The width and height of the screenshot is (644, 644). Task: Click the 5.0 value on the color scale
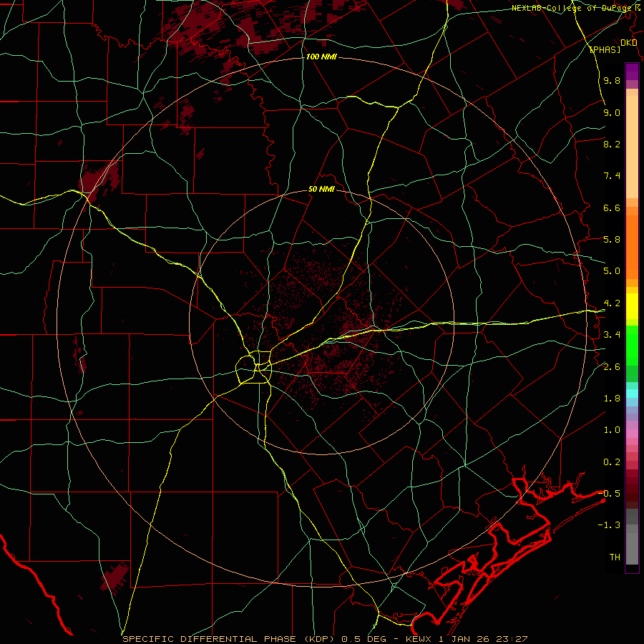[x=612, y=271]
